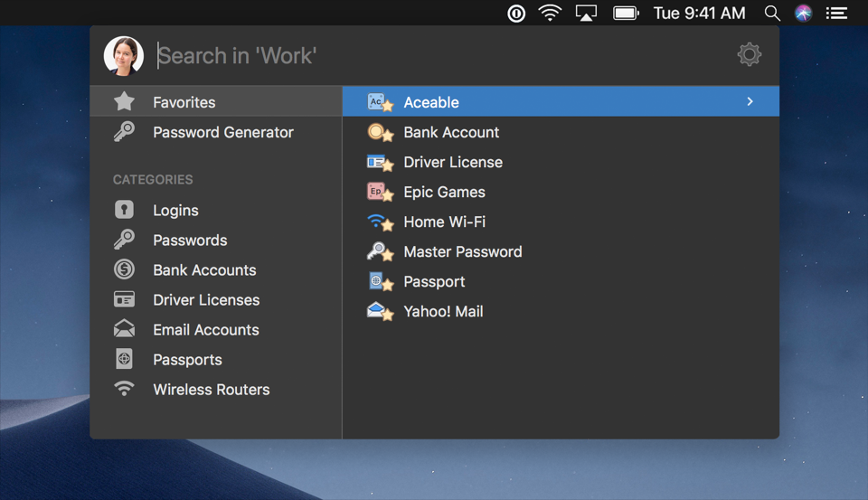This screenshot has width=868, height=500.
Task: Click the menu bar clock Tue 9:41 AM
Action: [x=699, y=14]
